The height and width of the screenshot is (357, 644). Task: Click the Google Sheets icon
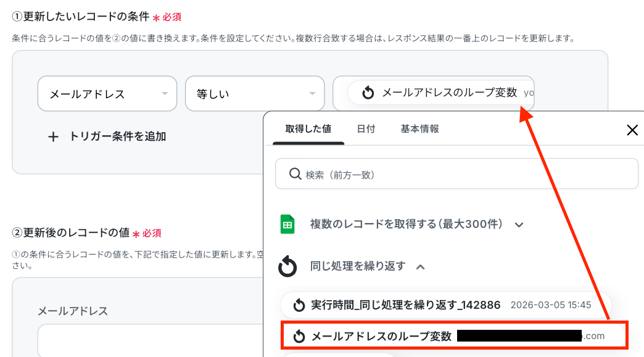click(287, 225)
